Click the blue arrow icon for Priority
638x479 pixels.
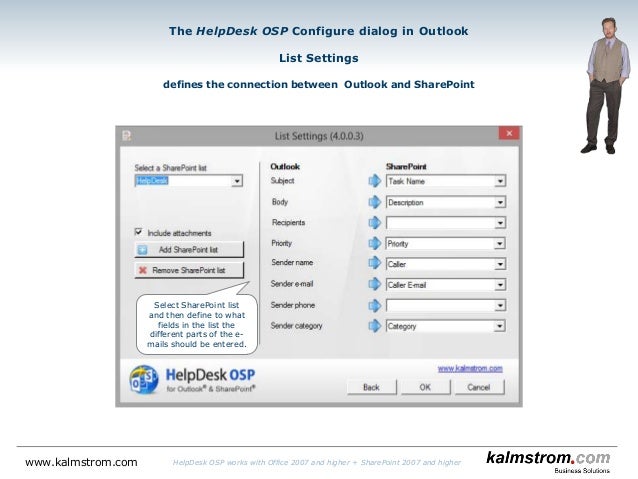[375, 243]
